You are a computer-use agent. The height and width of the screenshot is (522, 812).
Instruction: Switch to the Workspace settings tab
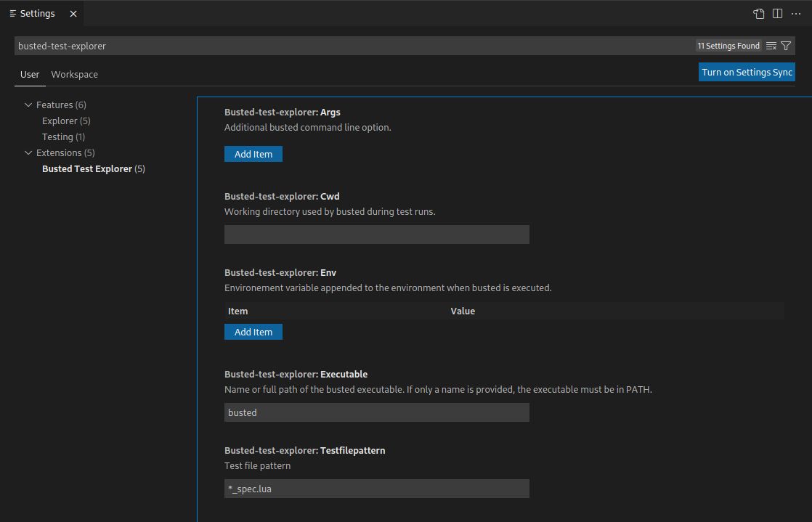point(75,75)
